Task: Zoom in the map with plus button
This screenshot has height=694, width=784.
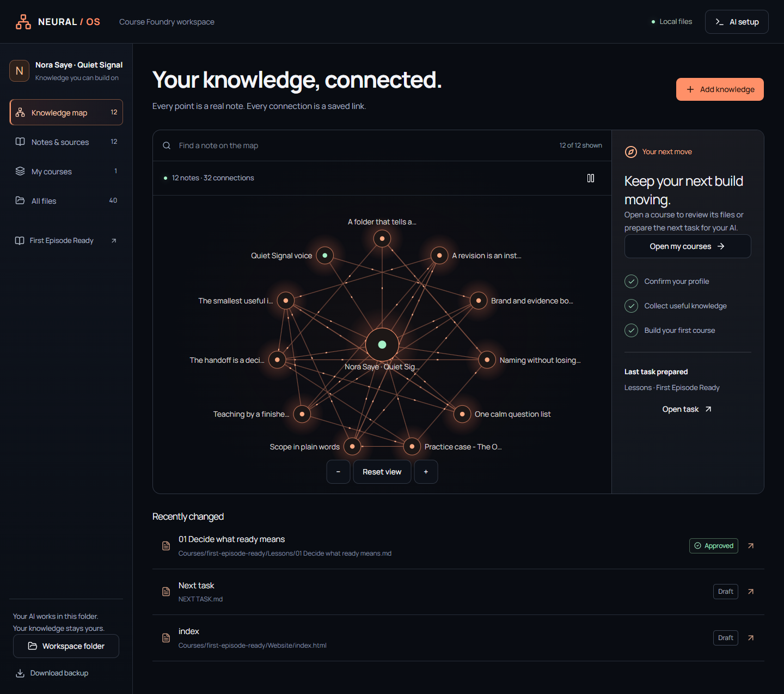Action: click(426, 472)
